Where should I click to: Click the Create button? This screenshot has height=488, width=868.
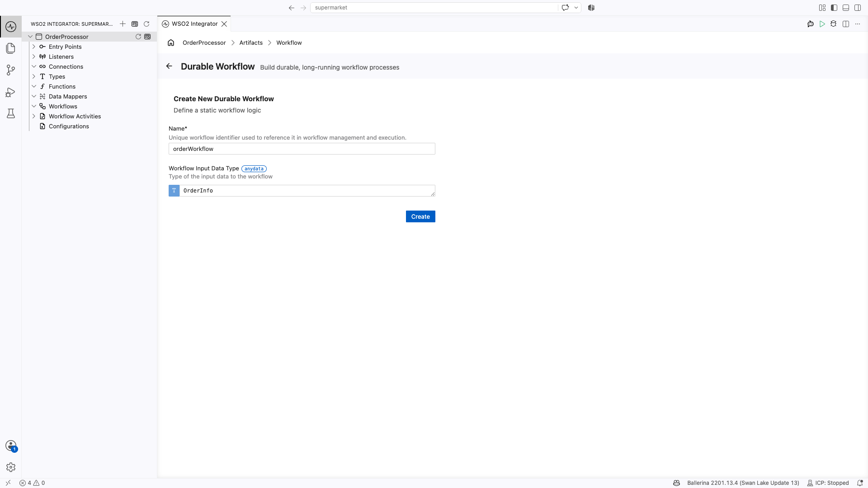pos(420,216)
